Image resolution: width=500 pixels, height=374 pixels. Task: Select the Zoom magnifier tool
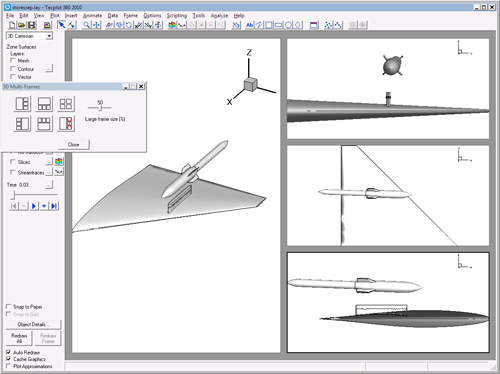pyautogui.click(x=86, y=25)
